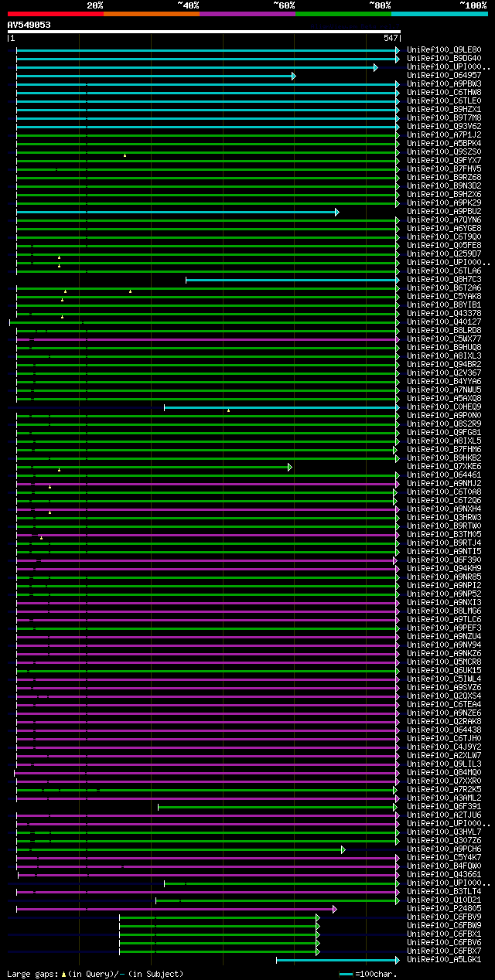Image resolution: width=495 pixels, height=980 pixels.
Task: Select the UniRef100_Q84MQ0 label
Action: [444, 772]
